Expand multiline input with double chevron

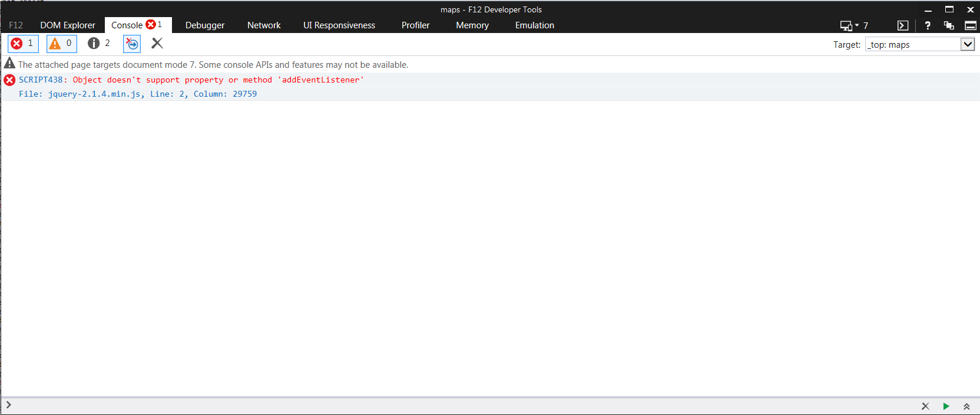[x=966, y=406]
